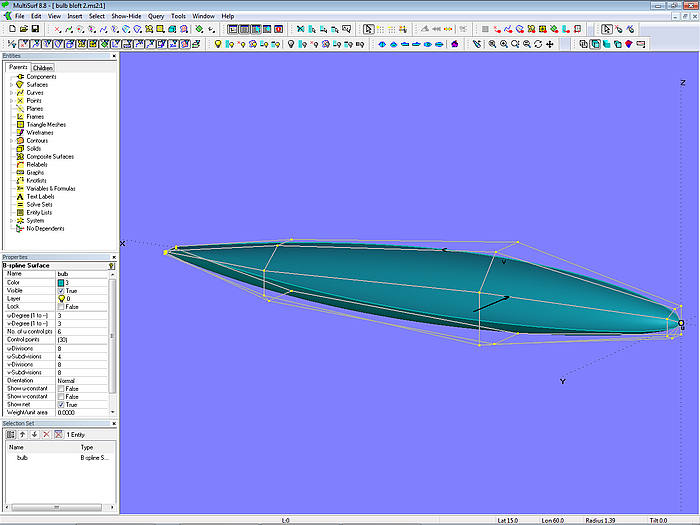Select the Triangle Meshes entity category
700x525 pixels.
[x=46, y=124]
